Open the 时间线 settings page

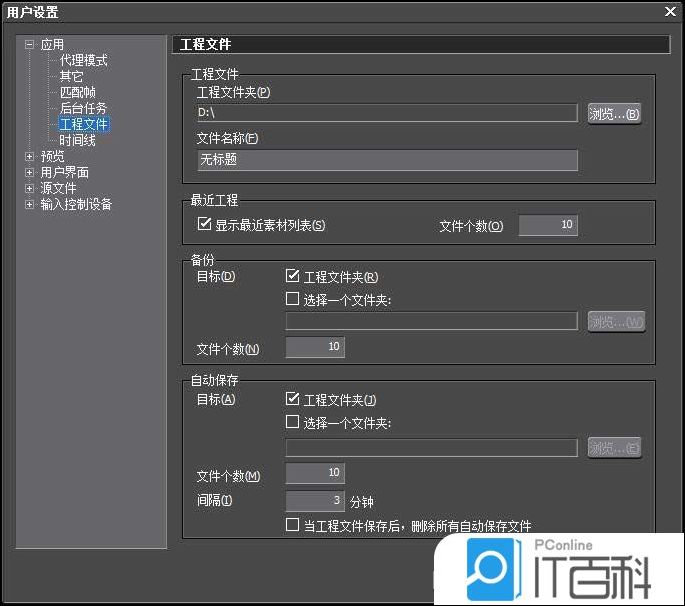[77, 140]
